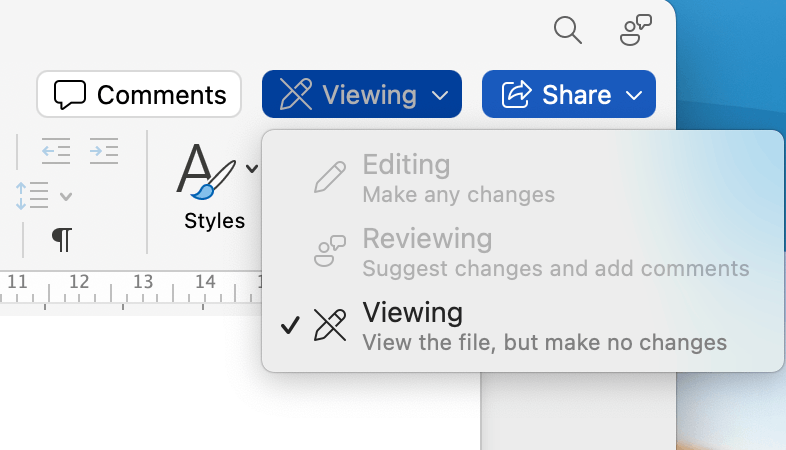Click the checkmark next to Viewing

(x=290, y=325)
